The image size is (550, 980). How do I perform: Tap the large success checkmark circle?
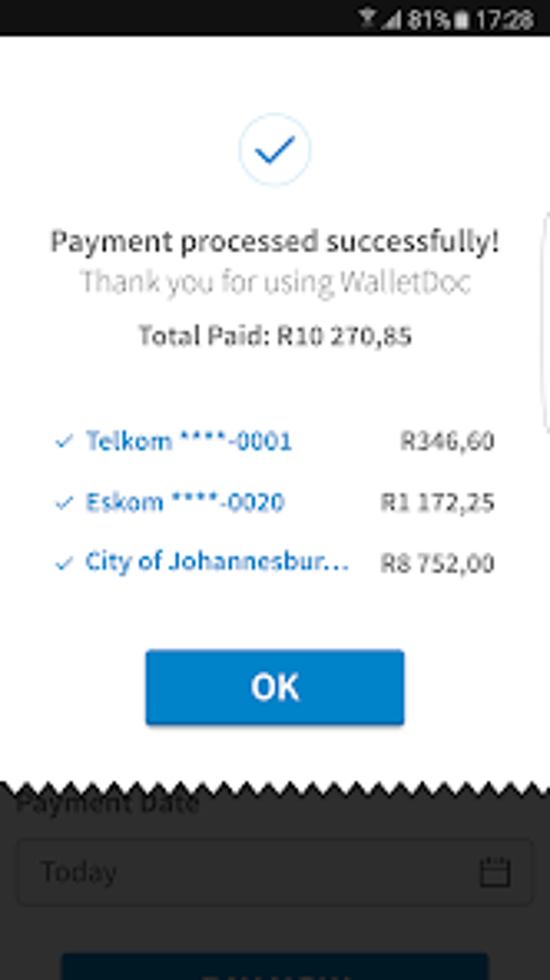[x=275, y=150]
